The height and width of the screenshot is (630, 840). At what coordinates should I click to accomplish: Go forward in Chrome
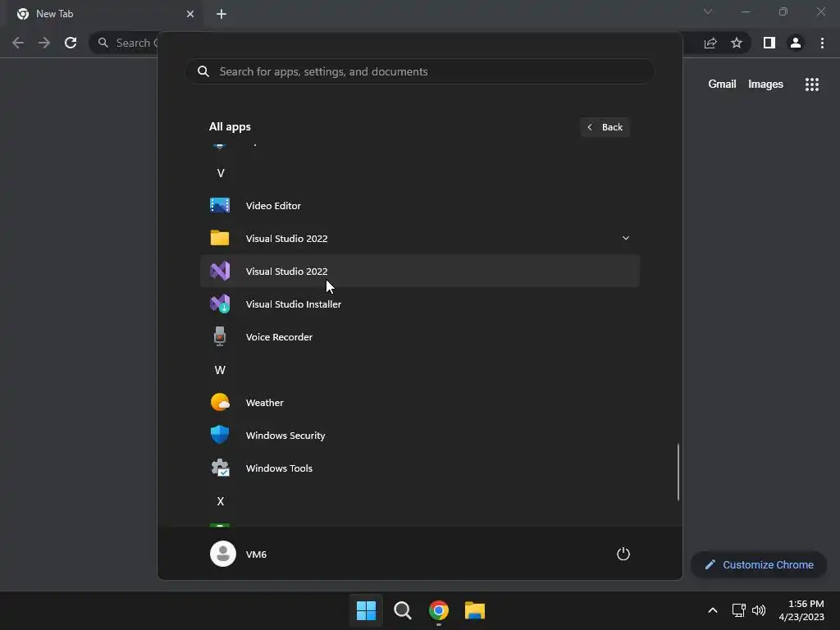(44, 43)
